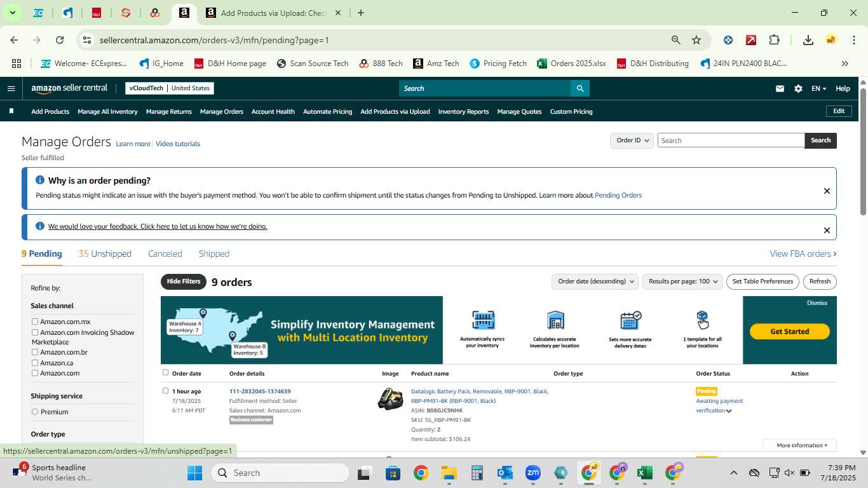Open the Inventory Reports menu item
Viewport: 868px width, 488px height.
[x=464, y=112]
